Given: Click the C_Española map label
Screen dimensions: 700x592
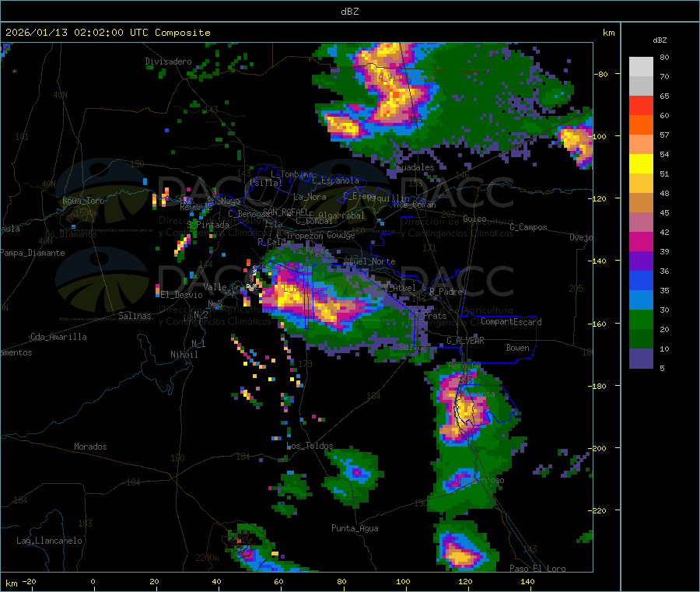Looking at the screenshot, I should click(x=335, y=180).
